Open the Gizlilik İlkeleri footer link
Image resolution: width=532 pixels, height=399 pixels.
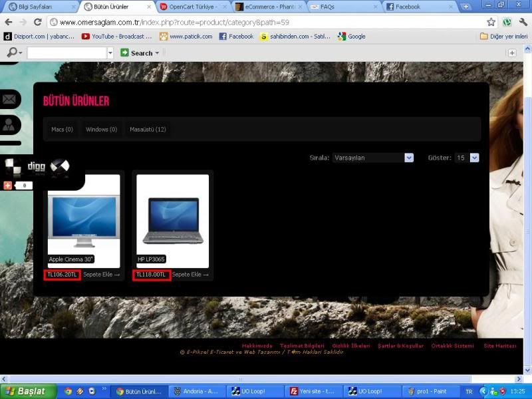tap(351, 346)
